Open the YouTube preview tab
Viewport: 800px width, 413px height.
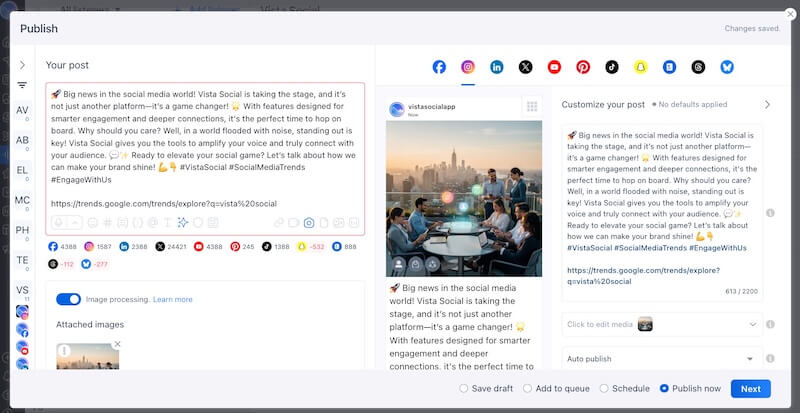[554, 67]
